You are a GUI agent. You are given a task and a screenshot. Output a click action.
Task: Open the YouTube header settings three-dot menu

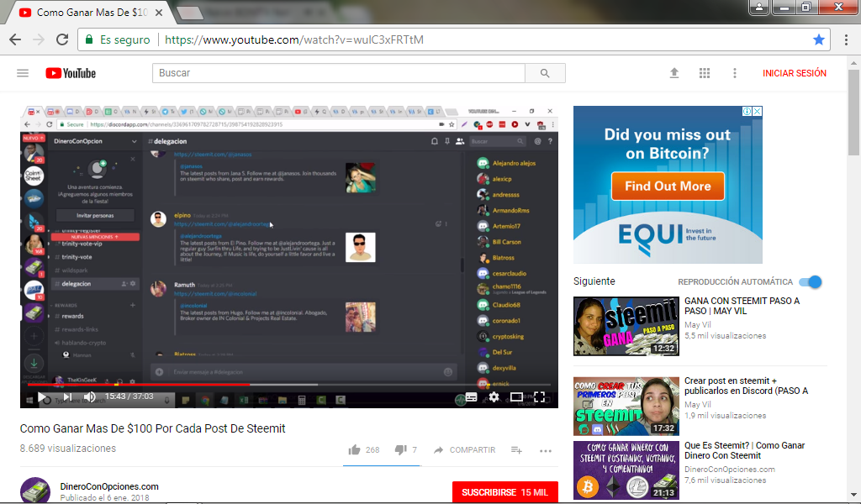[735, 73]
